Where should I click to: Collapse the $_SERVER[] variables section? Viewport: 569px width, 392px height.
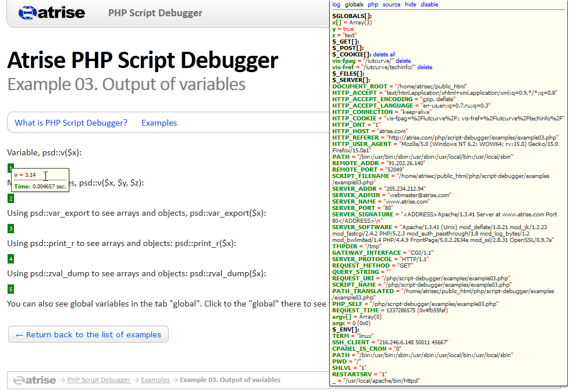pos(351,80)
